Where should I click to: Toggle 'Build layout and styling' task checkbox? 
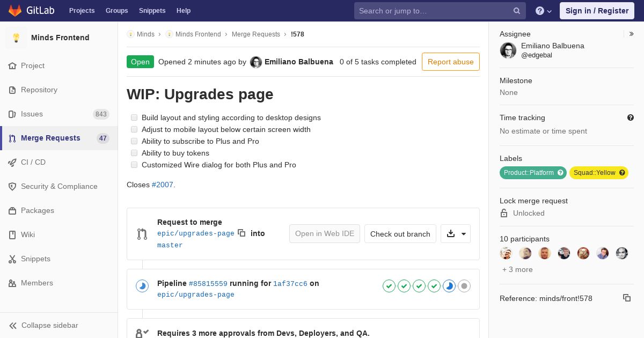[x=134, y=117]
